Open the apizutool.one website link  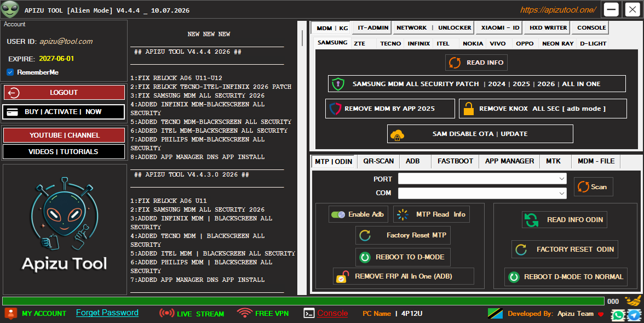point(557,10)
